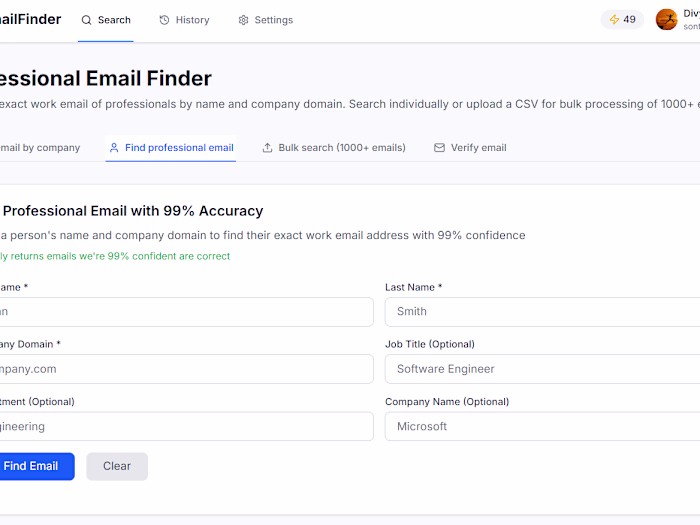
Task: Open the Settings tab
Action: tap(266, 20)
